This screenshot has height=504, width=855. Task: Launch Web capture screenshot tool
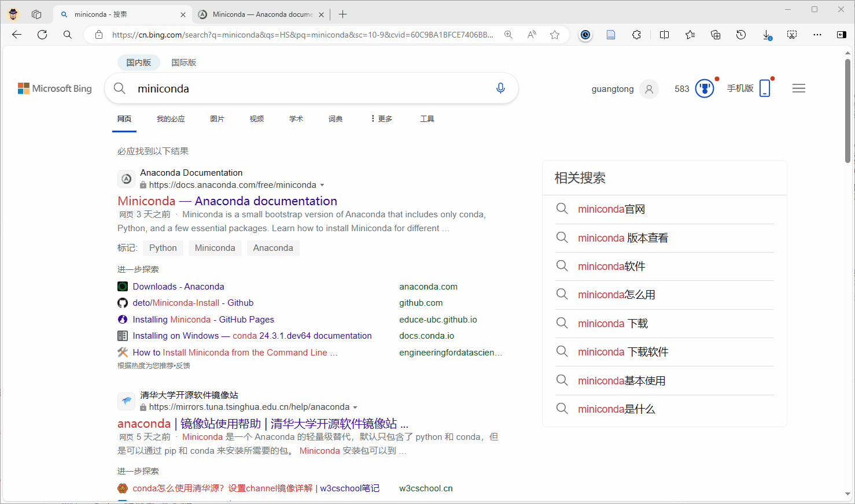tap(792, 35)
